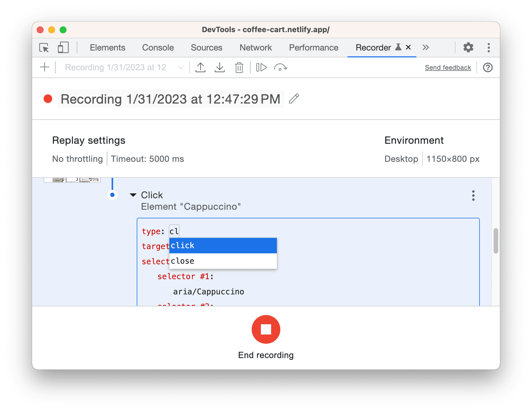The height and width of the screenshot is (412, 532).
Task: Replay the recording with the replay icon
Action: [280, 67]
